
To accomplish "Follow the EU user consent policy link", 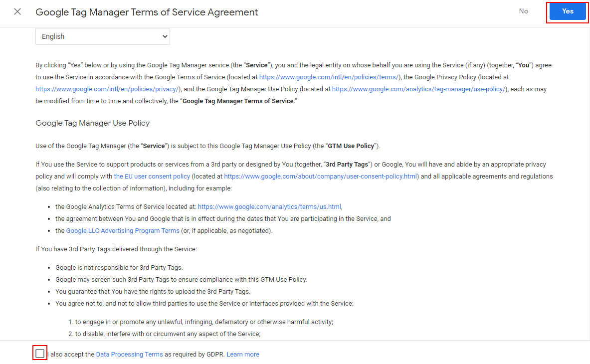I will [152, 177].
